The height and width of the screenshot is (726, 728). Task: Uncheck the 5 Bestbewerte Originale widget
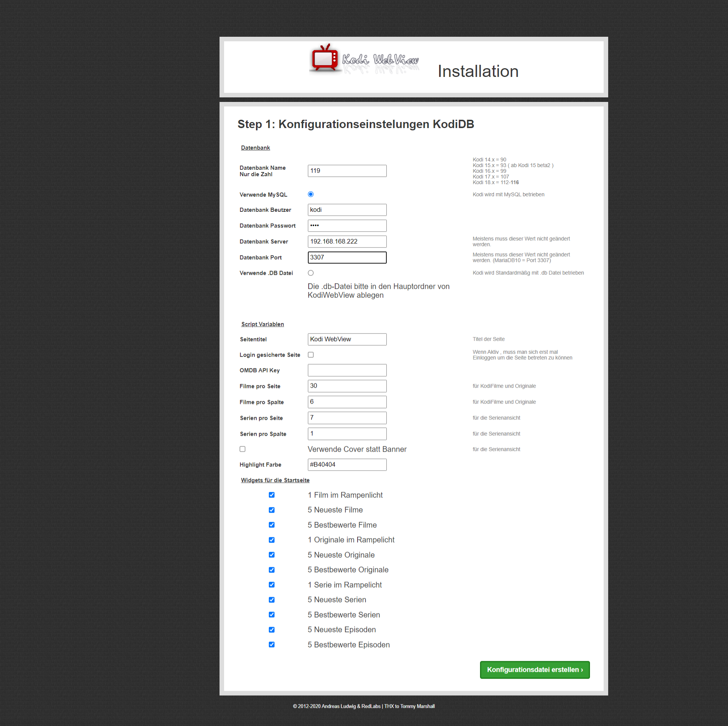(x=271, y=570)
